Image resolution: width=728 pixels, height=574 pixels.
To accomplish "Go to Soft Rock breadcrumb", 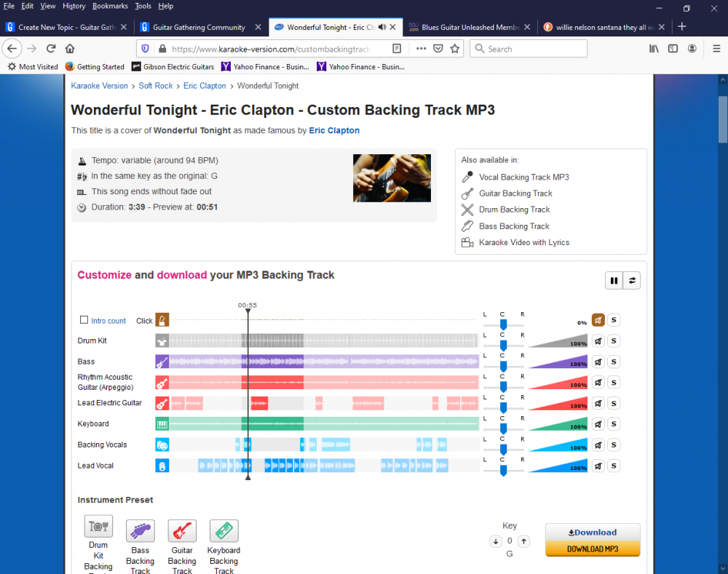I will [156, 86].
